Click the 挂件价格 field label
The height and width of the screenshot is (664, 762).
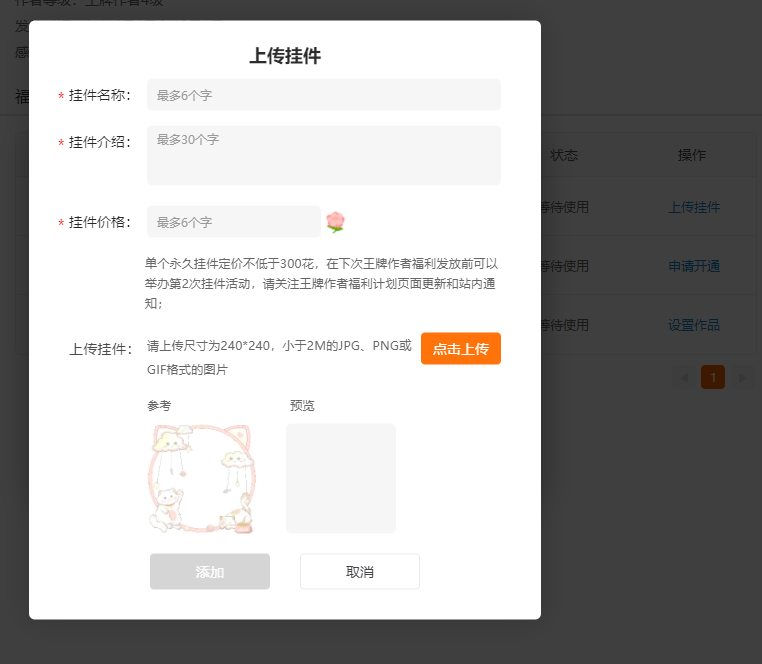click(99, 222)
